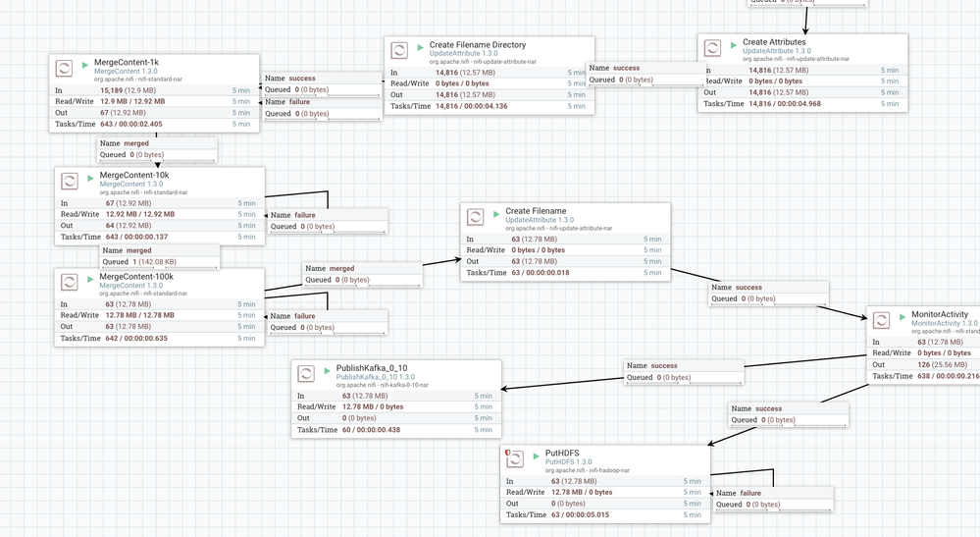Image resolution: width=980 pixels, height=537 pixels.
Task: Click Tasks/Time 60 / 00:00:00.438
Action: (371, 429)
